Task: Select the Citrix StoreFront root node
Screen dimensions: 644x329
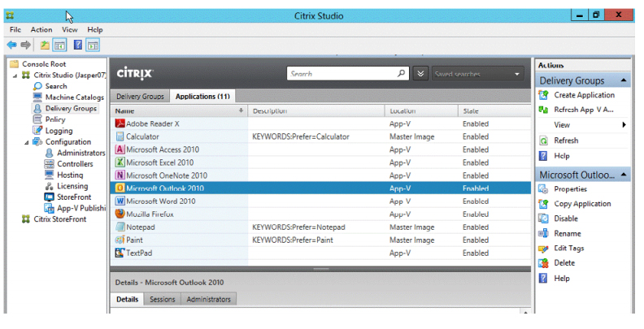Action: click(x=60, y=219)
